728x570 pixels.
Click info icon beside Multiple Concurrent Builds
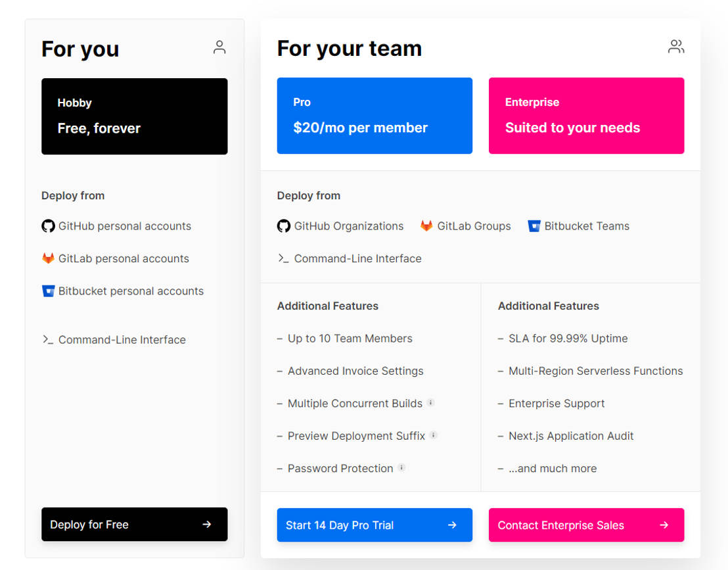(431, 402)
